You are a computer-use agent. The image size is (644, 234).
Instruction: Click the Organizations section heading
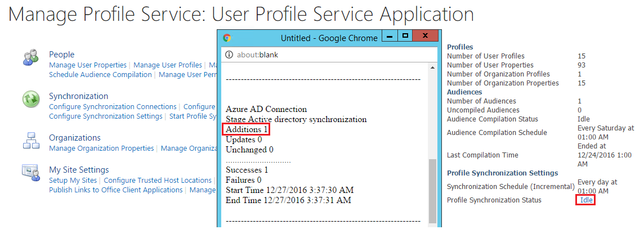pos(75,138)
